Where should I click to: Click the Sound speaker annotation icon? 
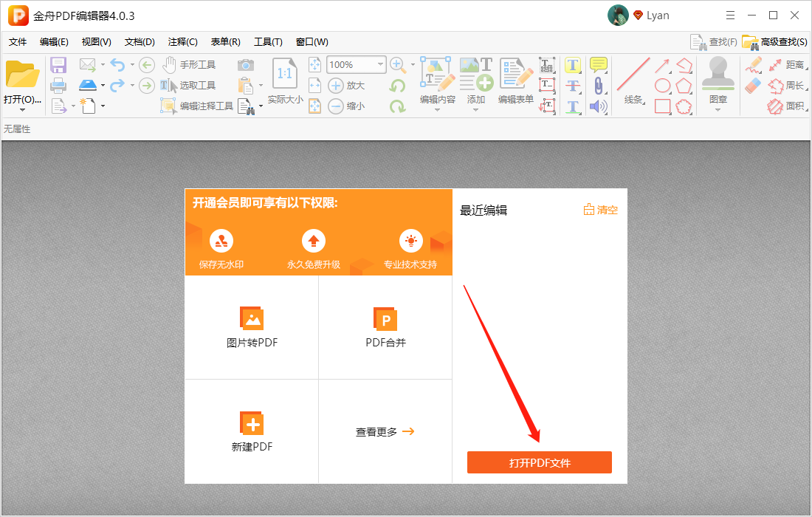click(x=598, y=106)
